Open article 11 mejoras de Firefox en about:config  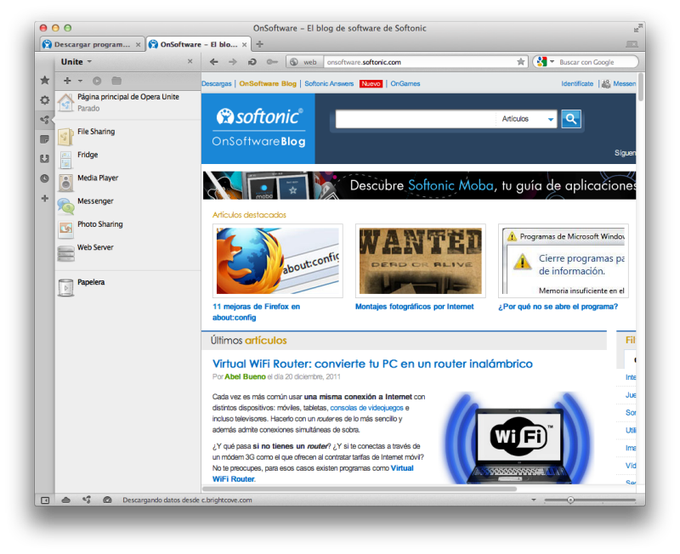[x=256, y=312]
